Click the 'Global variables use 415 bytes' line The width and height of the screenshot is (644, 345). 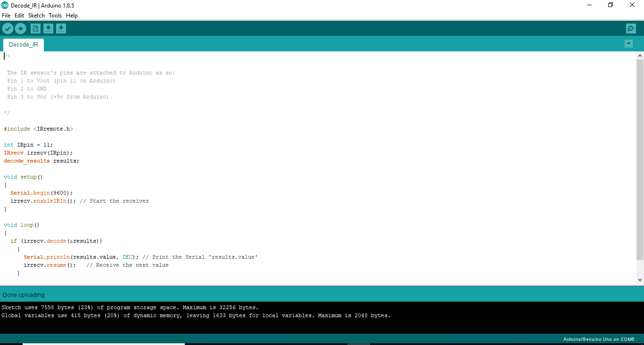(196, 315)
